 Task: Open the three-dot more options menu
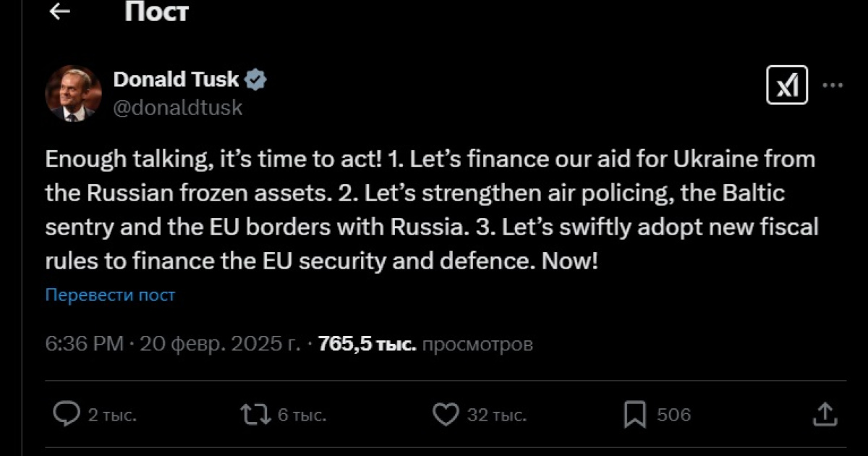(833, 85)
